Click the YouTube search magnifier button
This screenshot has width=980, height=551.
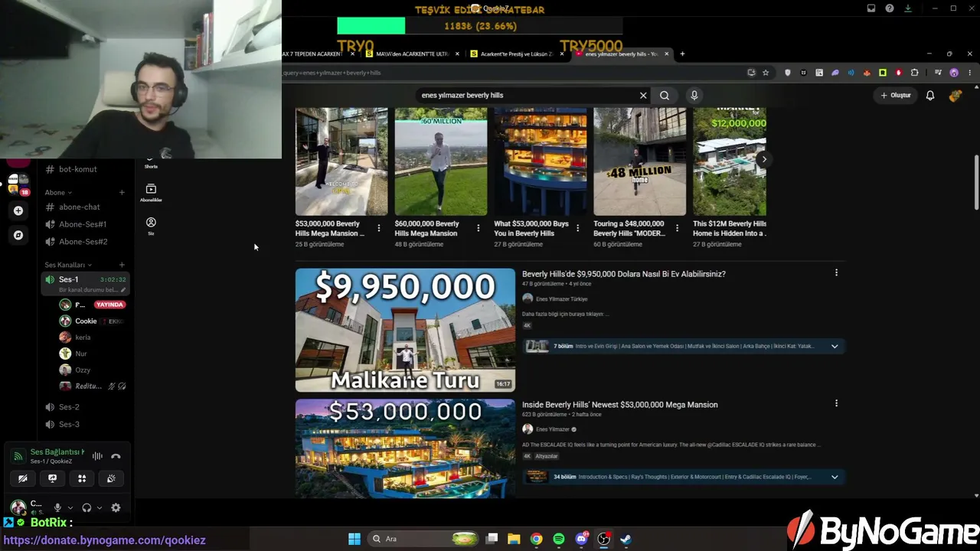[665, 96]
